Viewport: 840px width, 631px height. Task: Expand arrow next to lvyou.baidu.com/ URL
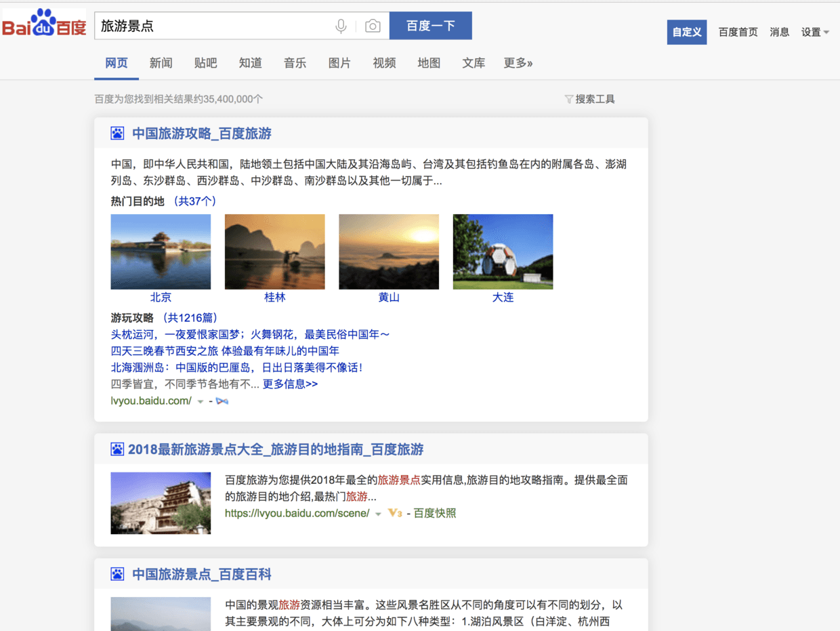tap(201, 402)
